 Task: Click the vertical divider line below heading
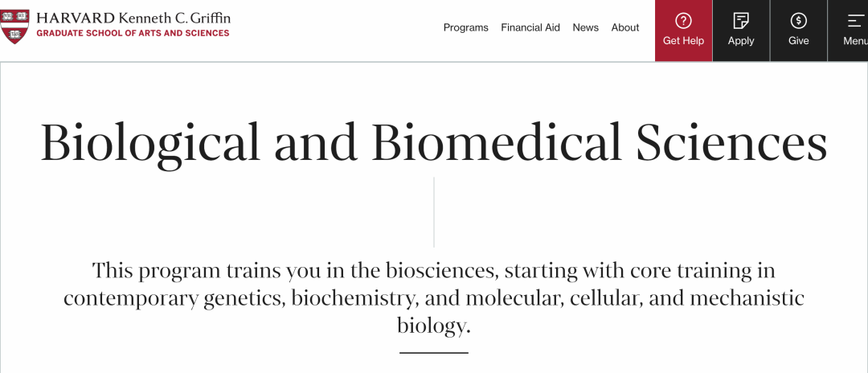(434, 211)
